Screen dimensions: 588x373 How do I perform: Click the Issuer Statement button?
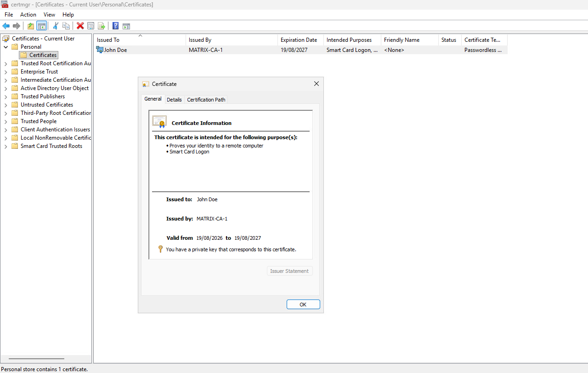(x=289, y=271)
